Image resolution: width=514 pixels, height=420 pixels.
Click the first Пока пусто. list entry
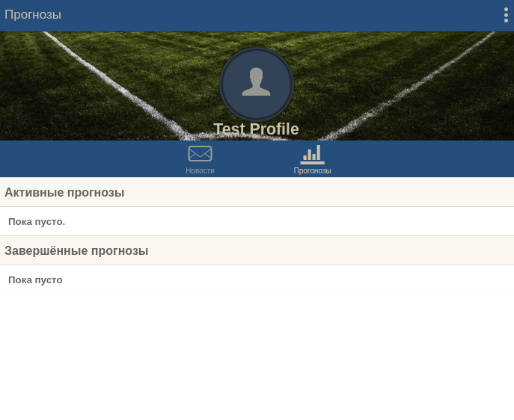click(x=257, y=222)
